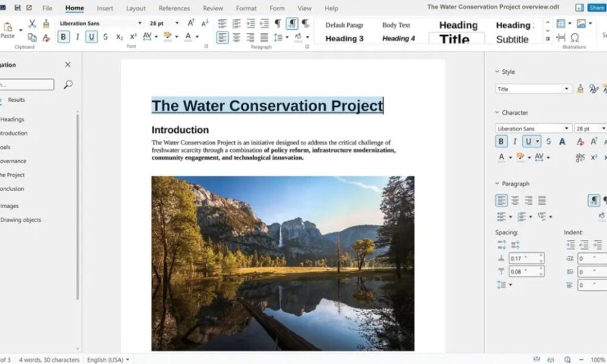This screenshot has height=364, width=607.
Task: Click the Clear Direct Formatting icon
Action: pyautogui.click(x=46, y=36)
